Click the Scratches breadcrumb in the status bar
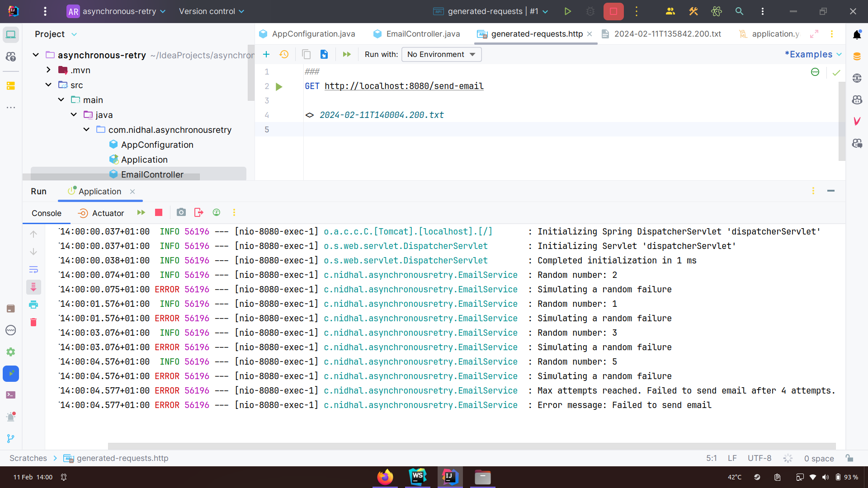This screenshot has width=868, height=488. (x=28, y=458)
